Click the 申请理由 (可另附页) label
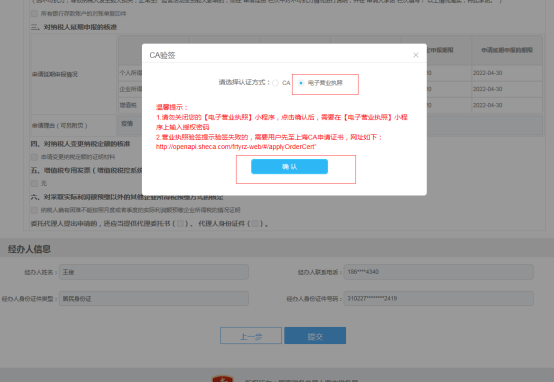This screenshot has width=554, height=382. coord(59,125)
